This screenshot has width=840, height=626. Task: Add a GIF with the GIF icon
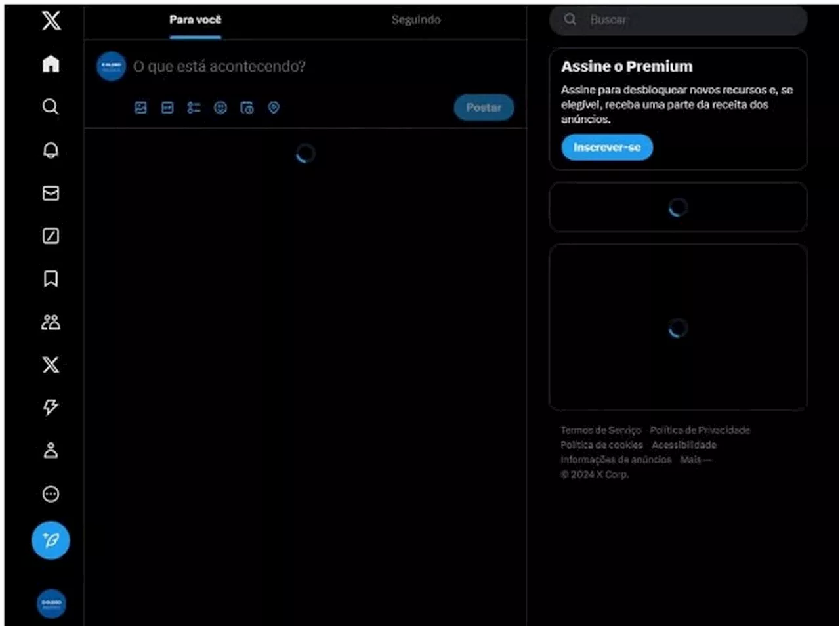pos(167,108)
